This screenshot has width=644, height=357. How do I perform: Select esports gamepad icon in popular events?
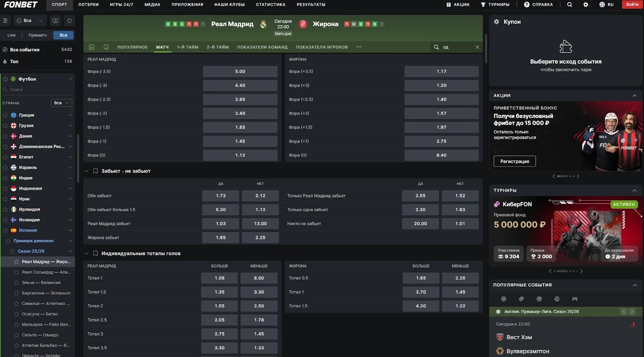(x=575, y=299)
